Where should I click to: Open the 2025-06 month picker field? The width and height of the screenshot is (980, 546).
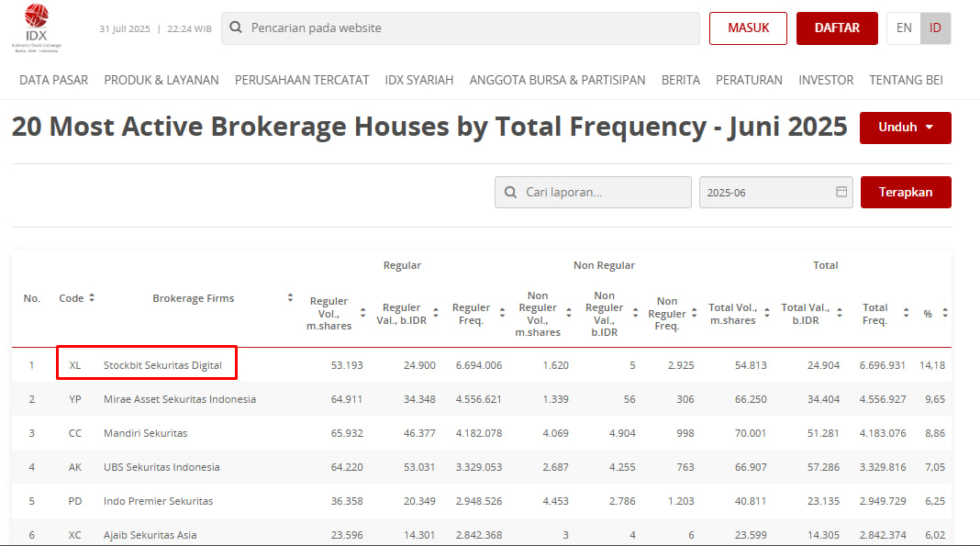coord(775,193)
